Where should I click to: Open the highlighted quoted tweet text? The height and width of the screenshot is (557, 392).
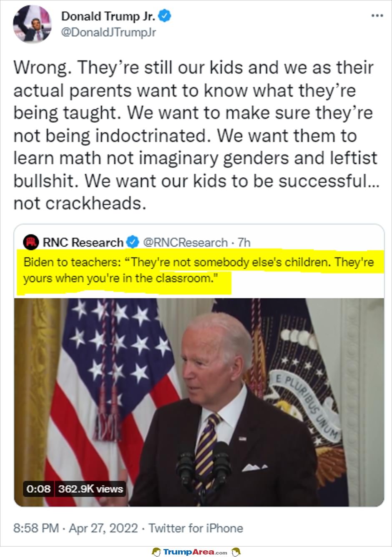199,270
